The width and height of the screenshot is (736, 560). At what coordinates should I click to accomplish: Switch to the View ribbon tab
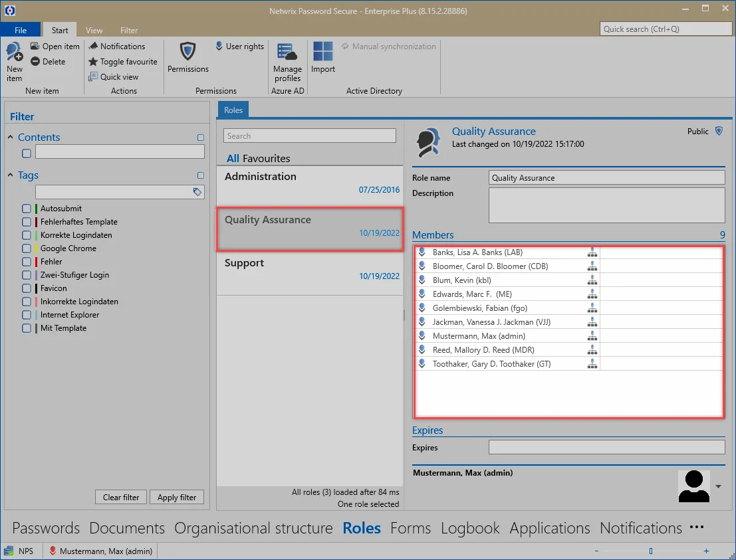click(94, 30)
